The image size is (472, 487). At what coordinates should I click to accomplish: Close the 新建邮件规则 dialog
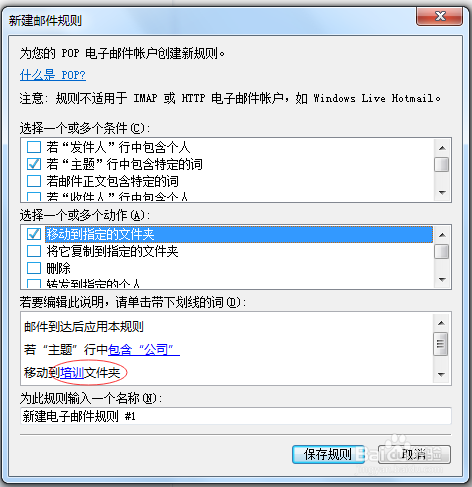(x=439, y=16)
